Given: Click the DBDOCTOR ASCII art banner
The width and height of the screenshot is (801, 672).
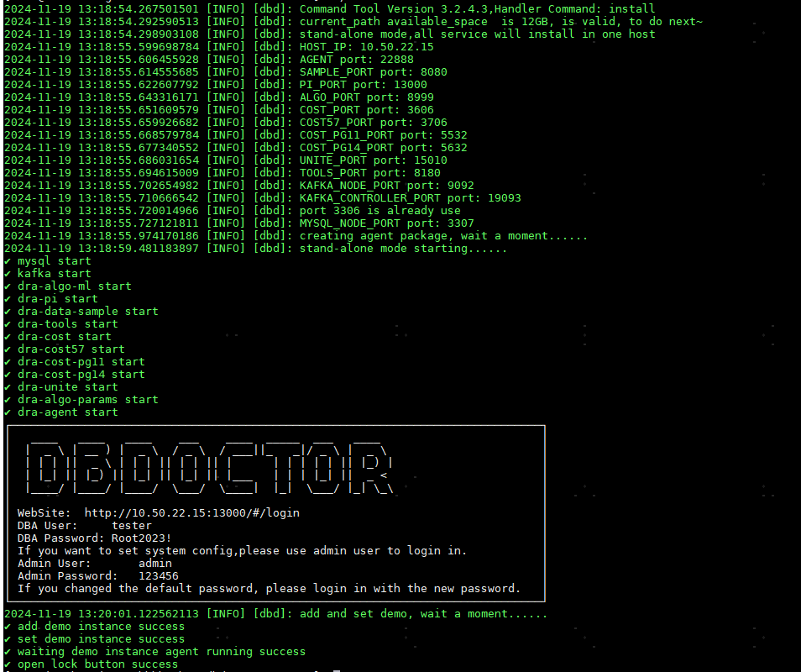Looking at the screenshot, I should [209, 466].
